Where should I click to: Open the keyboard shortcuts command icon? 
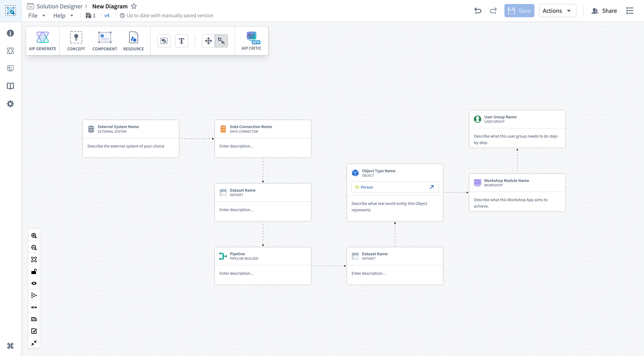point(10,346)
